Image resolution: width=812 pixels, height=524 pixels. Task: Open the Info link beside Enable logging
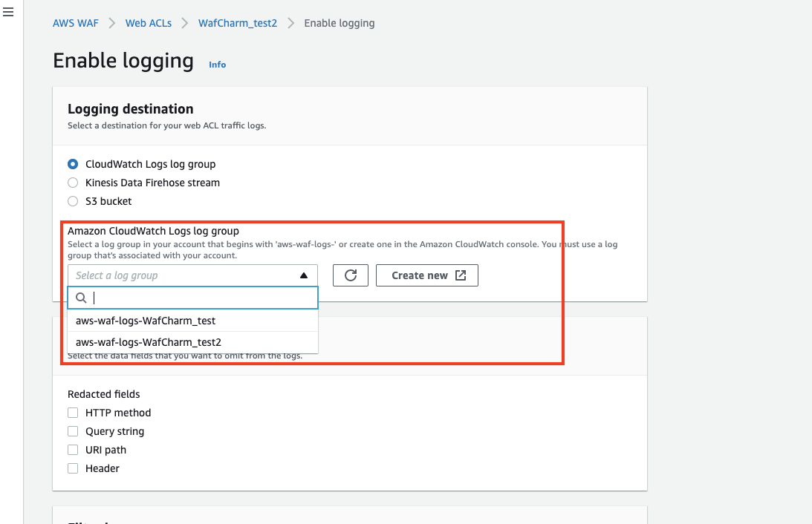(x=218, y=65)
